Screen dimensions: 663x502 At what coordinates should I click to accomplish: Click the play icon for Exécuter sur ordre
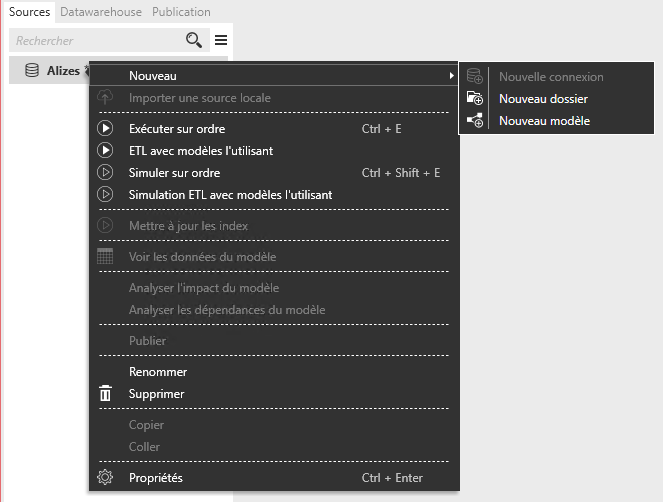(106, 129)
